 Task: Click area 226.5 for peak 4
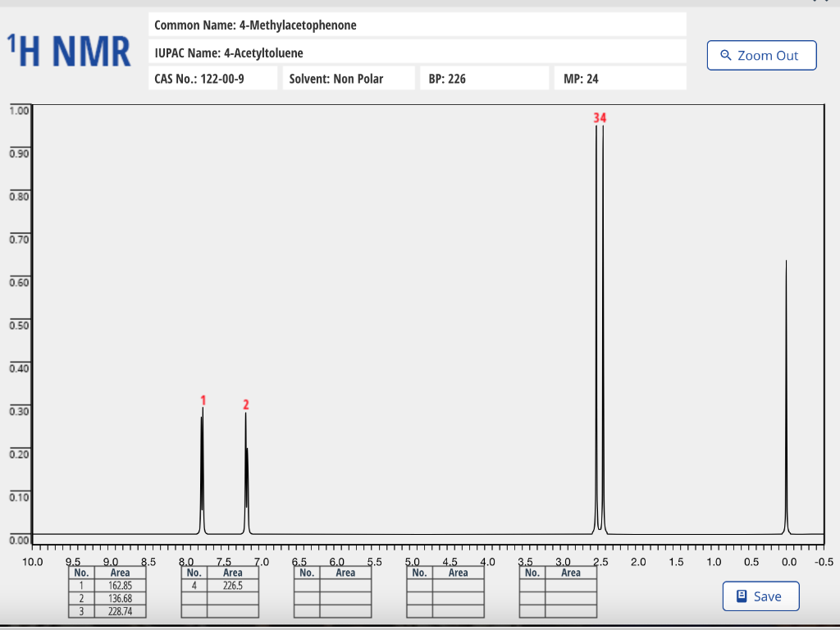pyautogui.click(x=233, y=586)
